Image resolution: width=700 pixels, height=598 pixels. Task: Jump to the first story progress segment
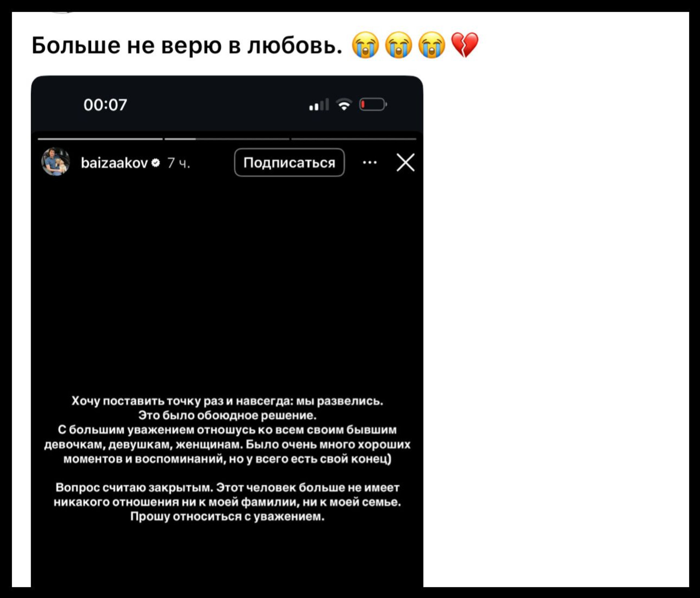tap(100, 139)
